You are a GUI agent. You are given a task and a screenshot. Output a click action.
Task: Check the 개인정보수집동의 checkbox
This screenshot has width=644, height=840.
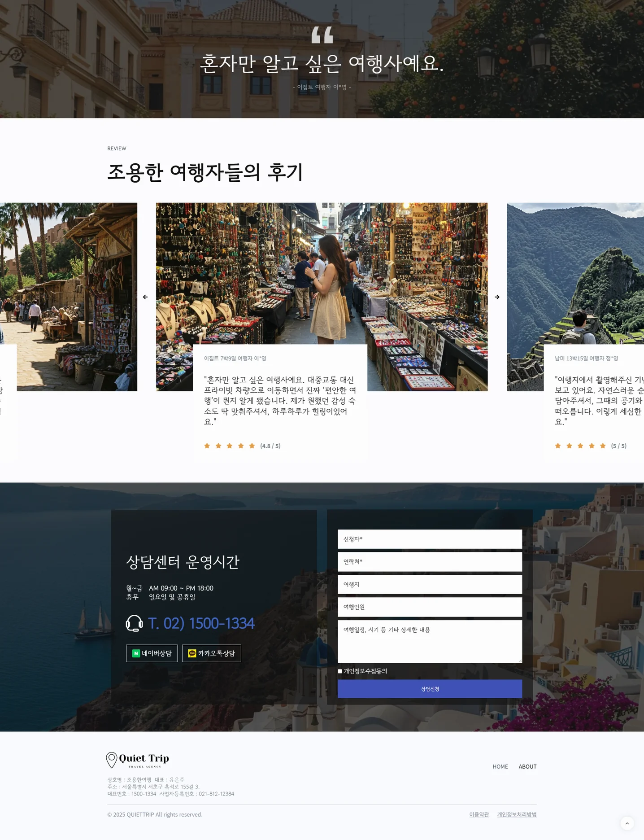pyautogui.click(x=340, y=671)
